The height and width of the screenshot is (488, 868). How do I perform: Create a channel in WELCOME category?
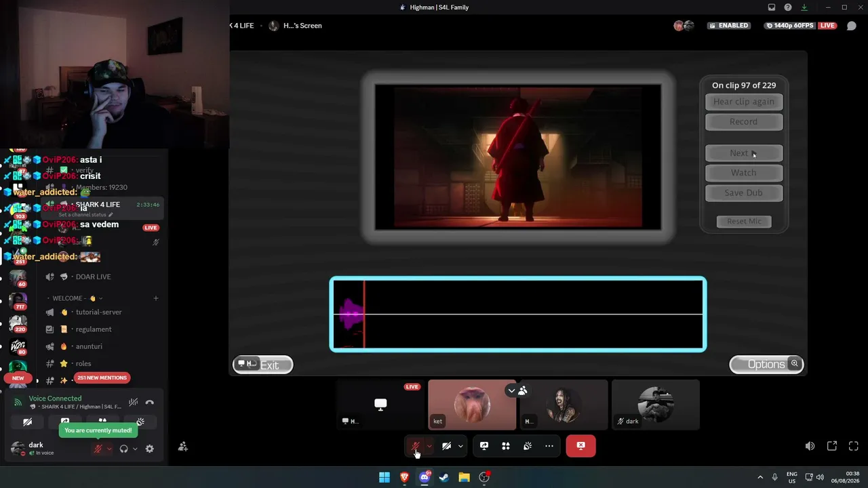coord(155,298)
